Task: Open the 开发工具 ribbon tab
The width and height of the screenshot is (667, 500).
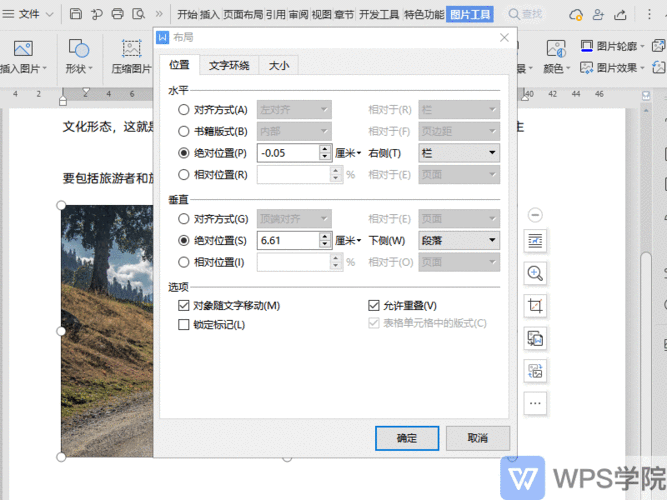Action: (x=379, y=15)
